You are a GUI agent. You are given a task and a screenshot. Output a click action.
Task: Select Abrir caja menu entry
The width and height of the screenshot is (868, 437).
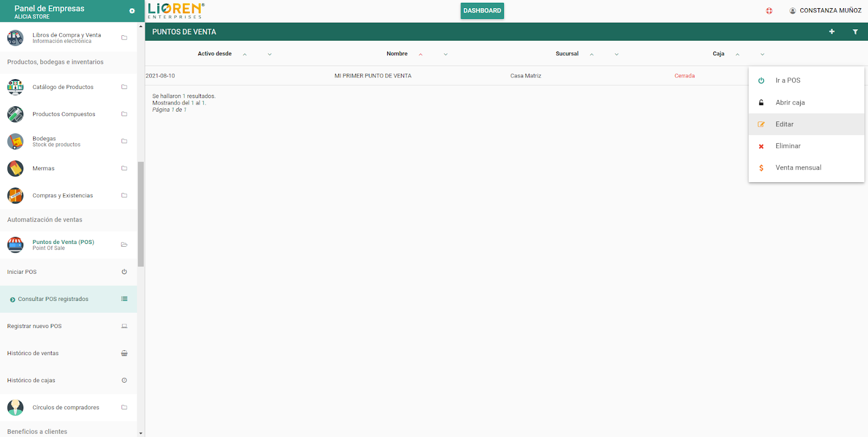[x=806, y=102]
